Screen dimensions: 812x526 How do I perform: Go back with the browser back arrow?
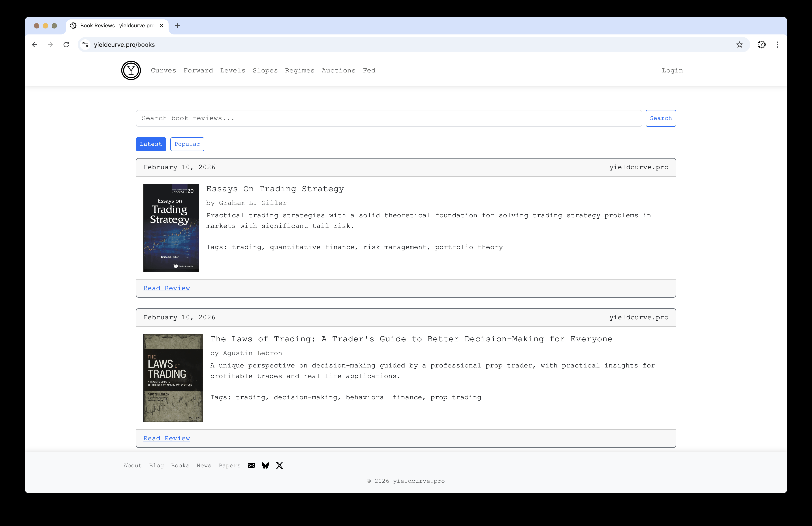34,45
